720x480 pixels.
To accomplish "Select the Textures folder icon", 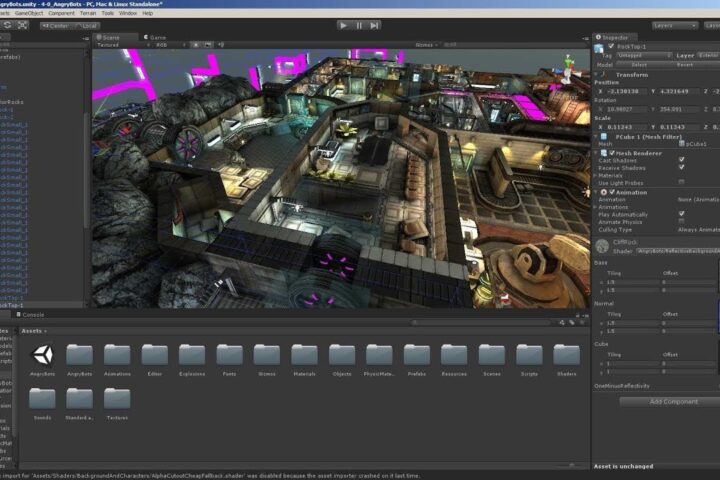I will (117, 398).
